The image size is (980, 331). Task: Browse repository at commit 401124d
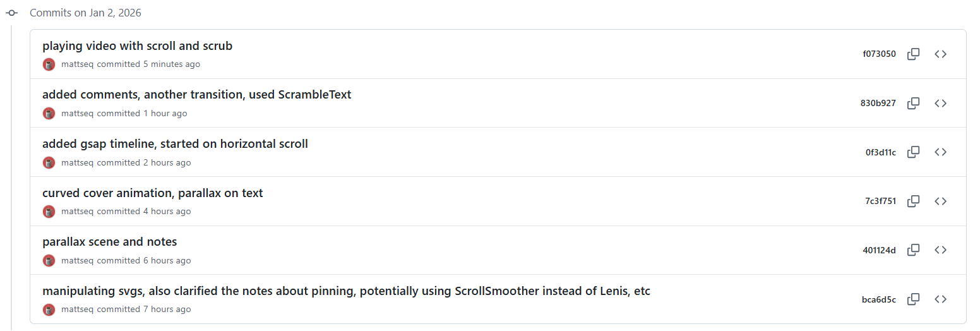[940, 250]
